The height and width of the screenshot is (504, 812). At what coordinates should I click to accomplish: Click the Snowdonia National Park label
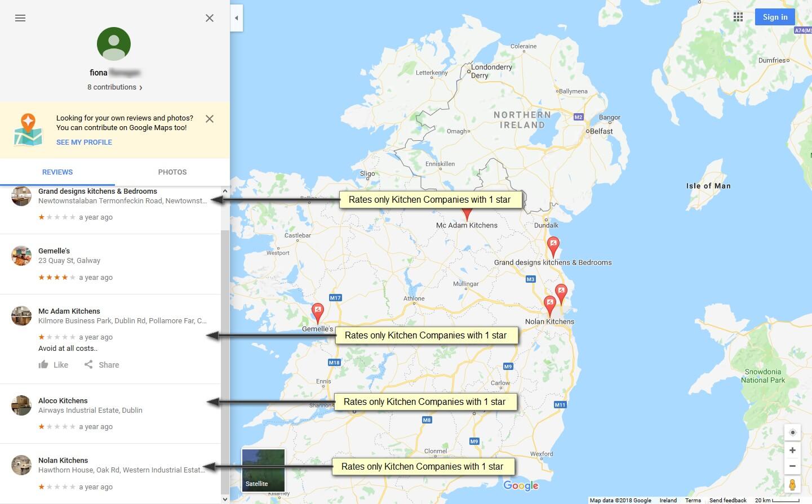coord(763,376)
